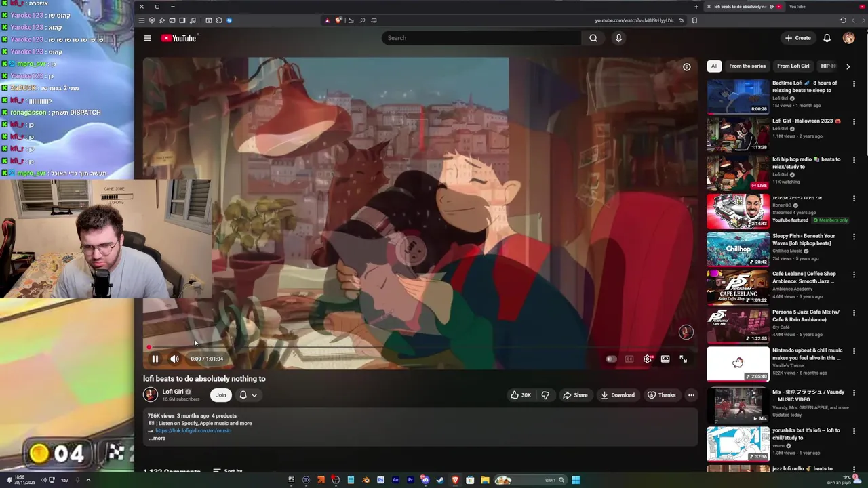
Task: Switch to theater mode
Action: (665, 359)
